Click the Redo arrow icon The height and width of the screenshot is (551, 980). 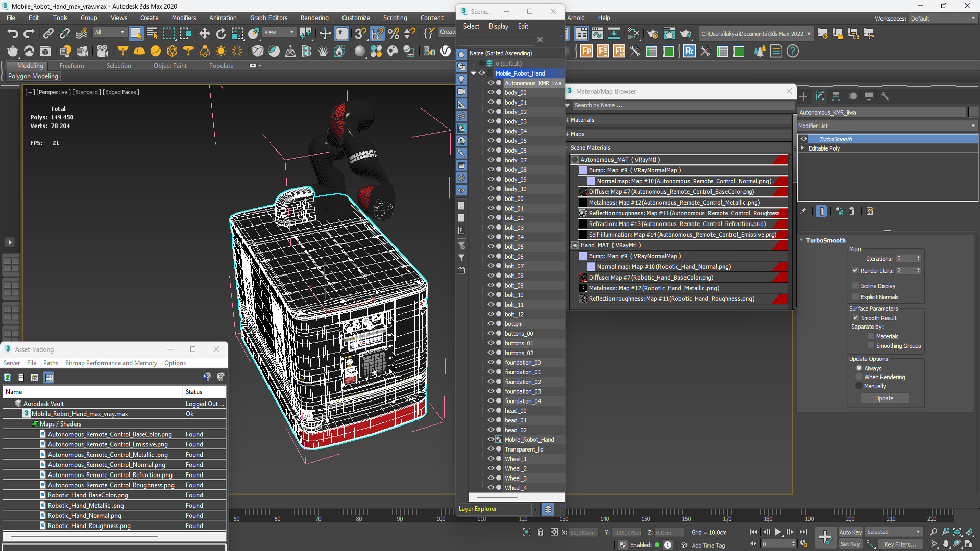click(x=29, y=34)
